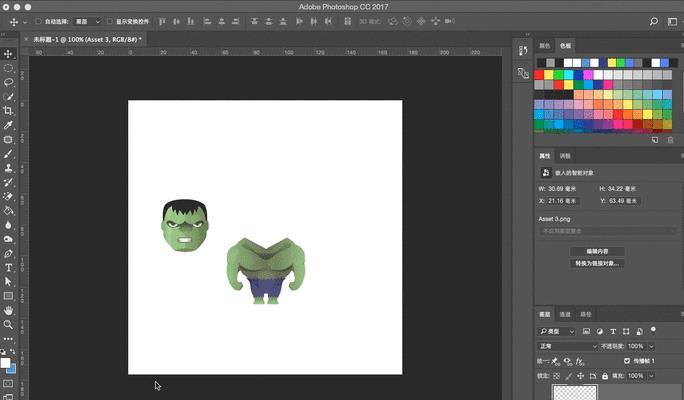The width and height of the screenshot is (684, 400).
Task: Select the layer thumbnail in Layers panel
Action: coord(575,392)
